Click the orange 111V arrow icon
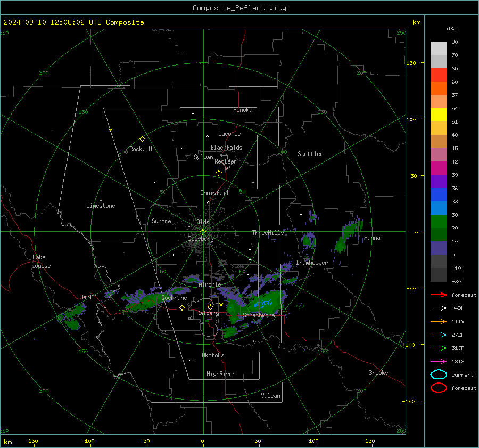This screenshot has height=448, width=479. pos(439,321)
